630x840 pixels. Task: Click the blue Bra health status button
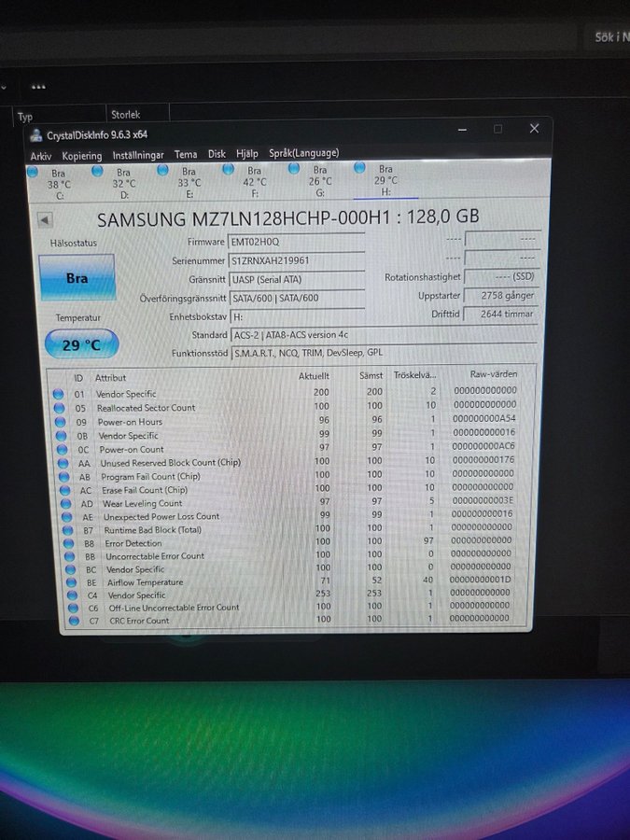(77, 278)
